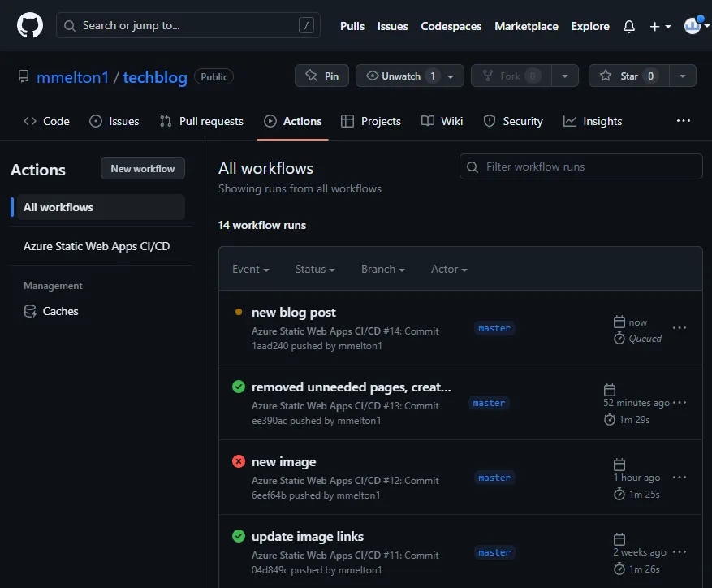Focus the Search or jump to field
This screenshot has width=712, height=588.
pos(188,25)
